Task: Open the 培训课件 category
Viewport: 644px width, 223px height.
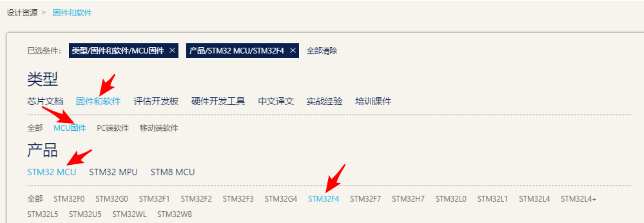Action: coord(373,101)
